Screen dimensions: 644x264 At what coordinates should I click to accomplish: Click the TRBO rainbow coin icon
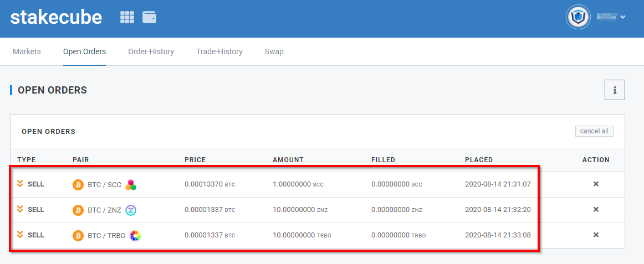tap(135, 236)
